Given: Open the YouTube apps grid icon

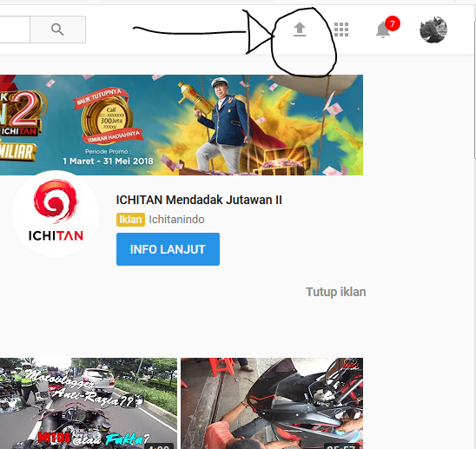Looking at the screenshot, I should pos(341,30).
